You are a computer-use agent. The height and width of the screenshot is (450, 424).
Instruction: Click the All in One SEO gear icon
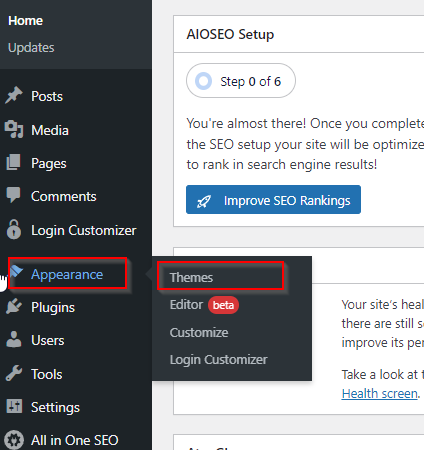[14, 440]
